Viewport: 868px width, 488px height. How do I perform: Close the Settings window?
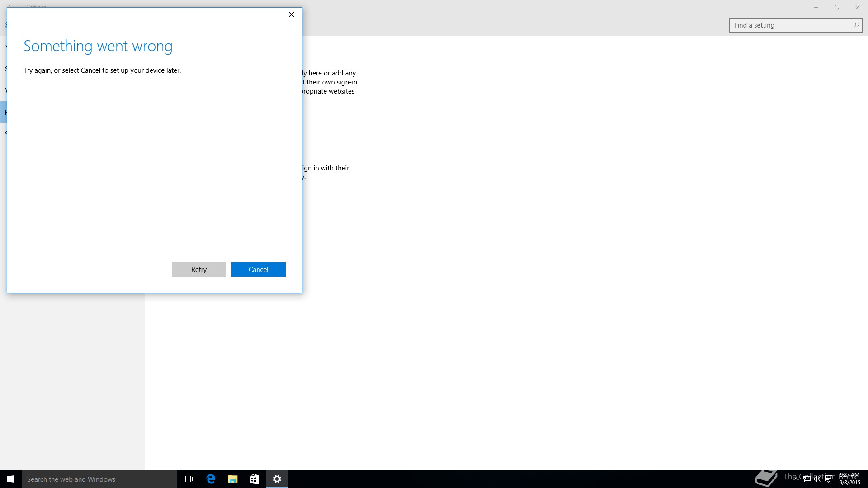[x=858, y=7]
